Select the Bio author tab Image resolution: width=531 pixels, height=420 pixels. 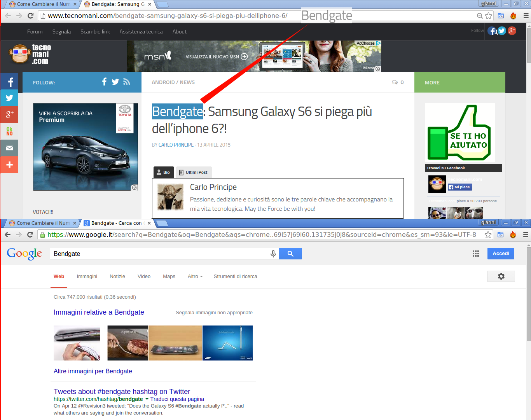(164, 172)
